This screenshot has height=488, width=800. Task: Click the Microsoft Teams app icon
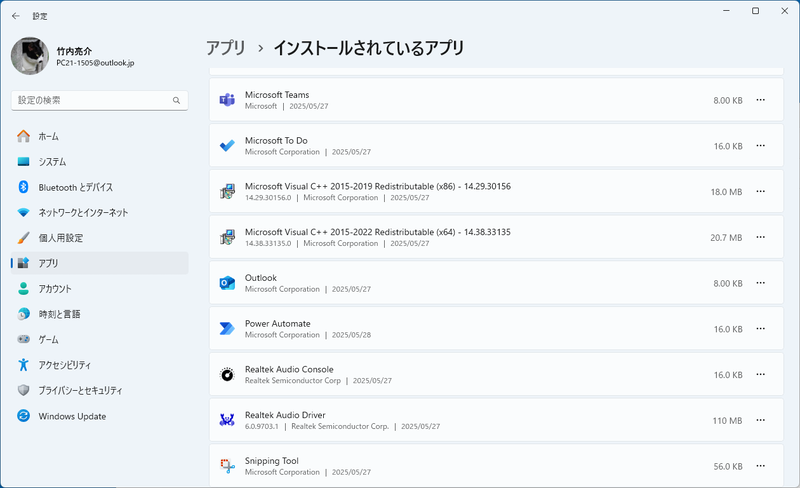click(x=227, y=100)
